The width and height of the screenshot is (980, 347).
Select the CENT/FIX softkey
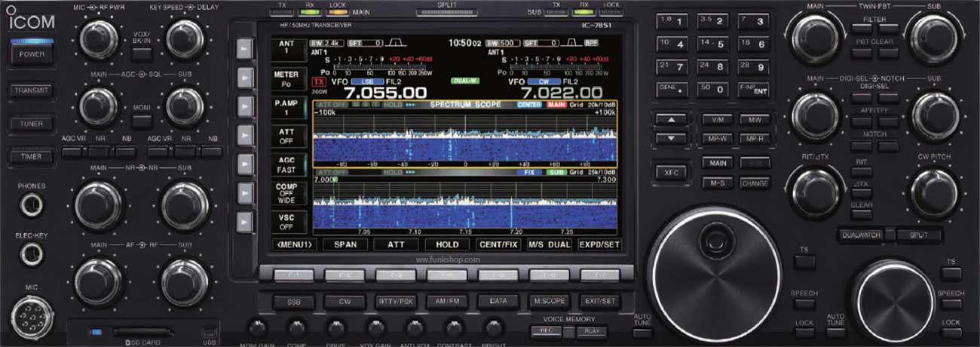pos(498,244)
